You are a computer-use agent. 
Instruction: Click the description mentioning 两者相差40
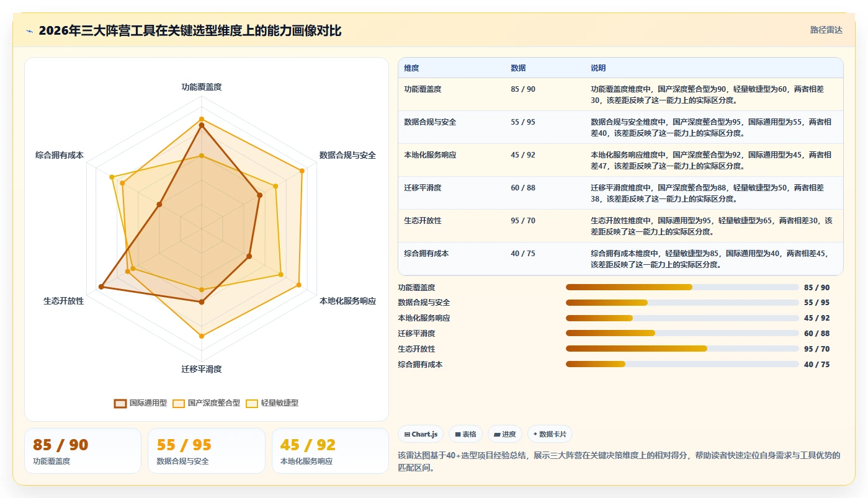tap(711, 127)
